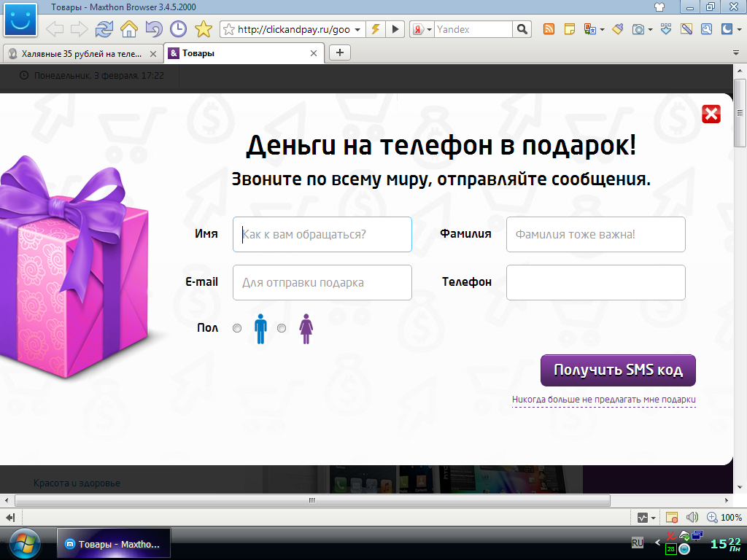Open the browsing history clock icon
This screenshot has width=747, height=560.
click(x=178, y=29)
